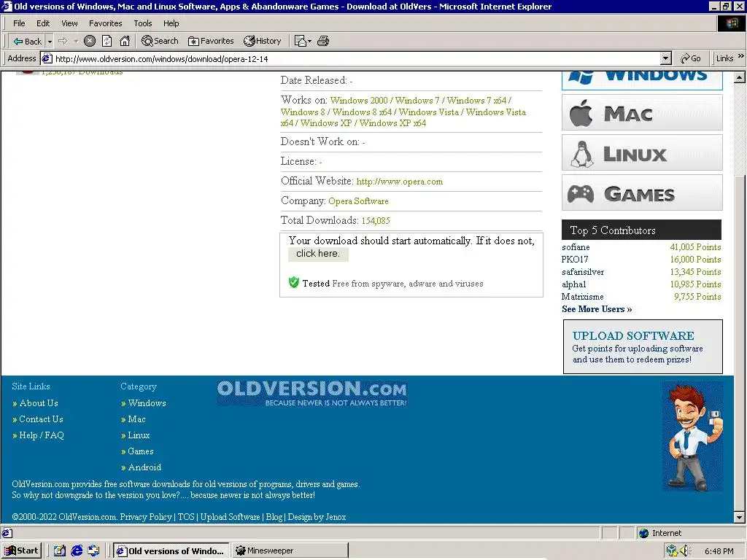Click the See More Users link

597,309
